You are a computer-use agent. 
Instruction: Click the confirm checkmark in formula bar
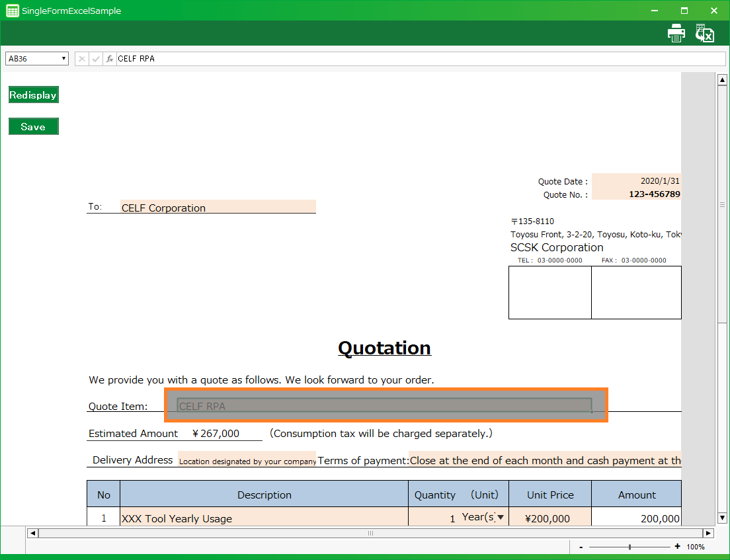pos(96,59)
